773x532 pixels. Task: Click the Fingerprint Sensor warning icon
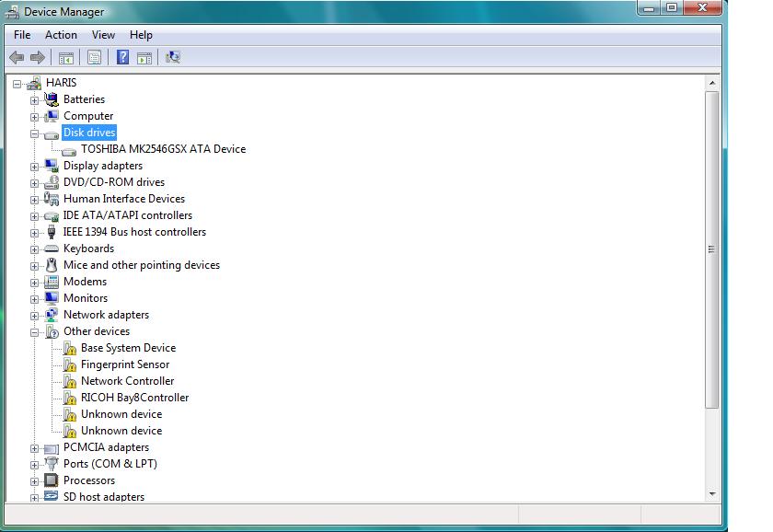(70, 364)
